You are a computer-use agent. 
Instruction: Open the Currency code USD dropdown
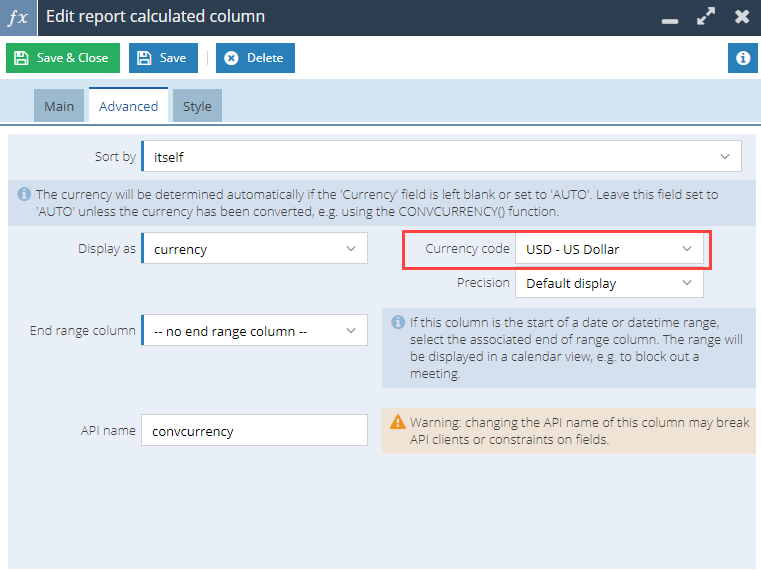(x=609, y=249)
